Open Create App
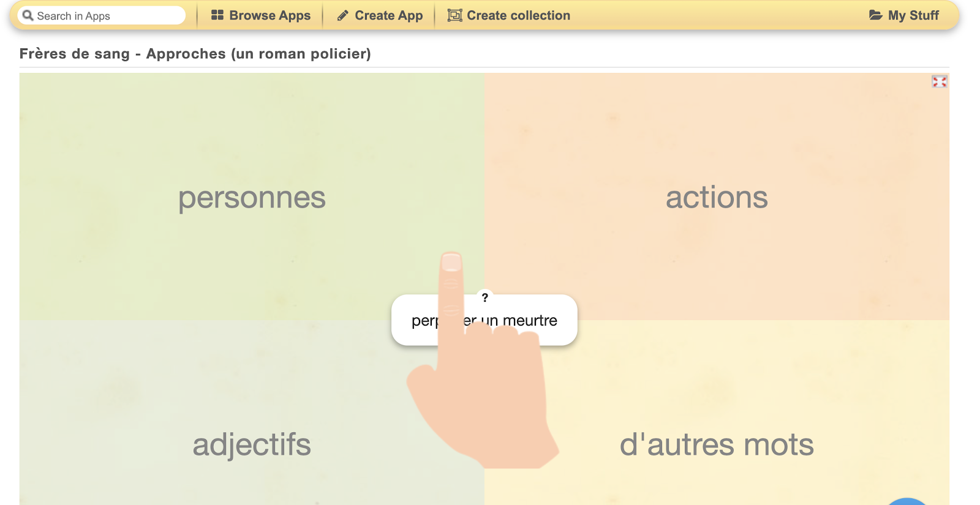Image resolution: width=980 pixels, height=505 pixels. point(380,15)
